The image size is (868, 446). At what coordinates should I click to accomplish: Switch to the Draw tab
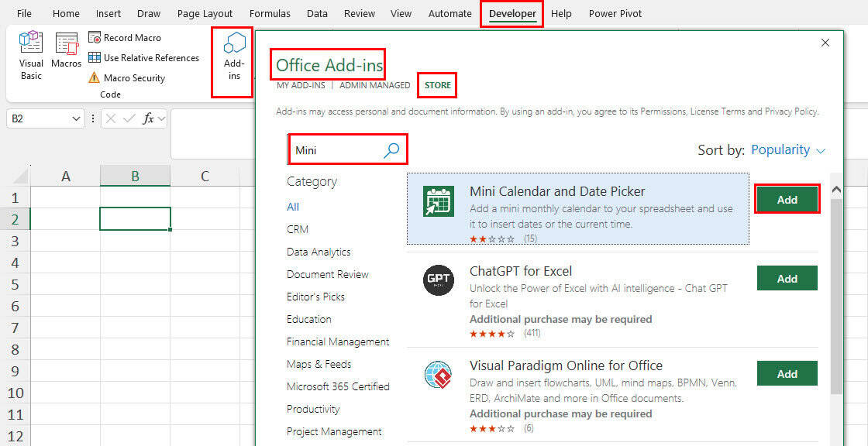(x=148, y=14)
